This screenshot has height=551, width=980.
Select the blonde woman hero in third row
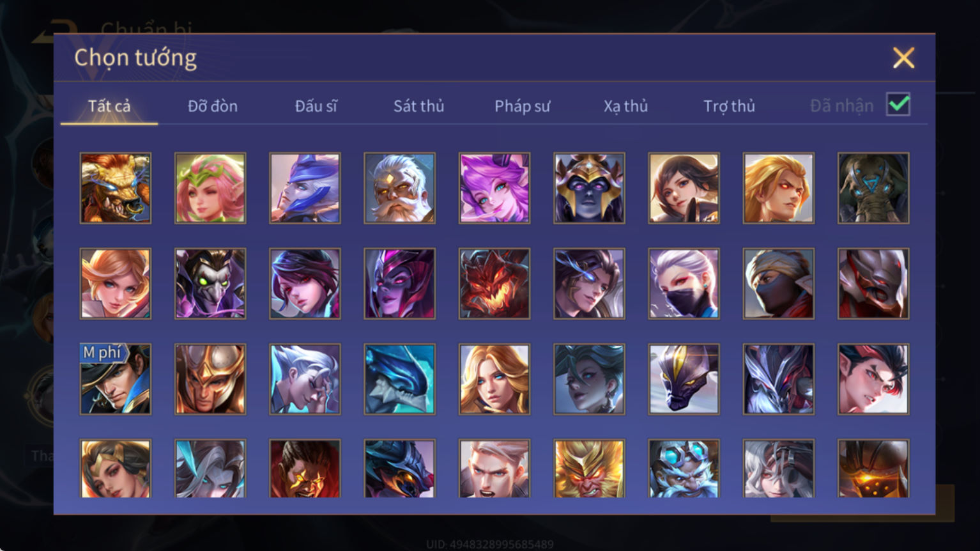494,379
